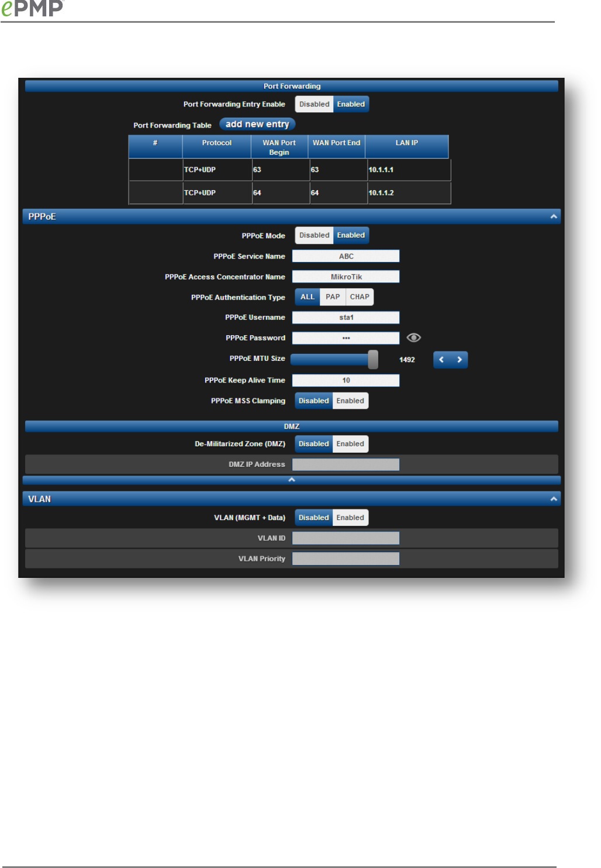The width and height of the screenshot is (601, 868).
Task: Select CHAP authentication type
Action: pyautogui.click(x=360, y=297)
